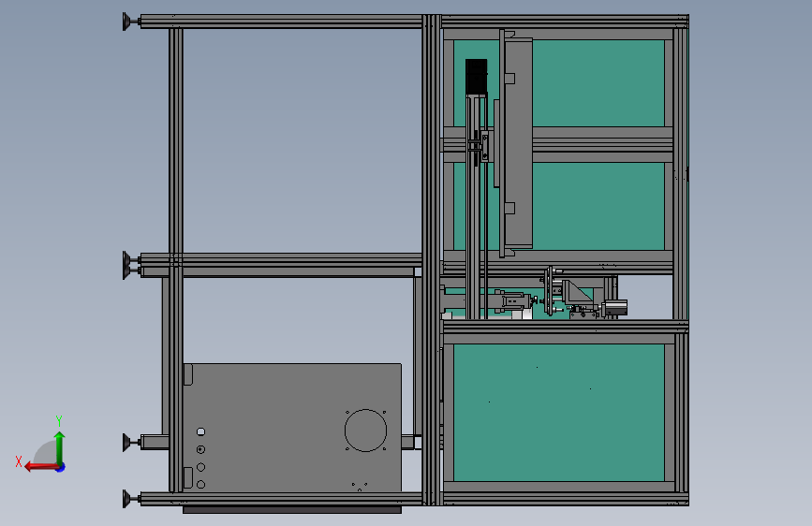Click the red X axis arrow on triad

[41, 467]
